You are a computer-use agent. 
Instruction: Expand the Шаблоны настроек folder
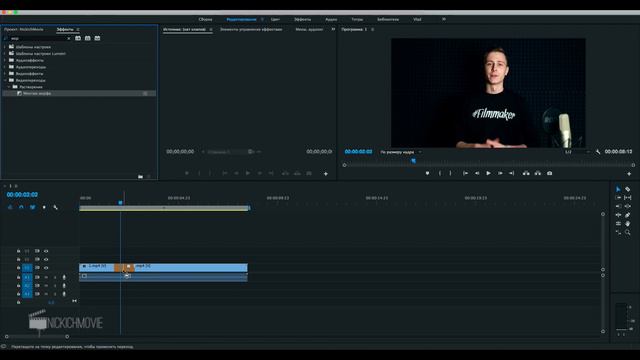(x=5, y=47)
